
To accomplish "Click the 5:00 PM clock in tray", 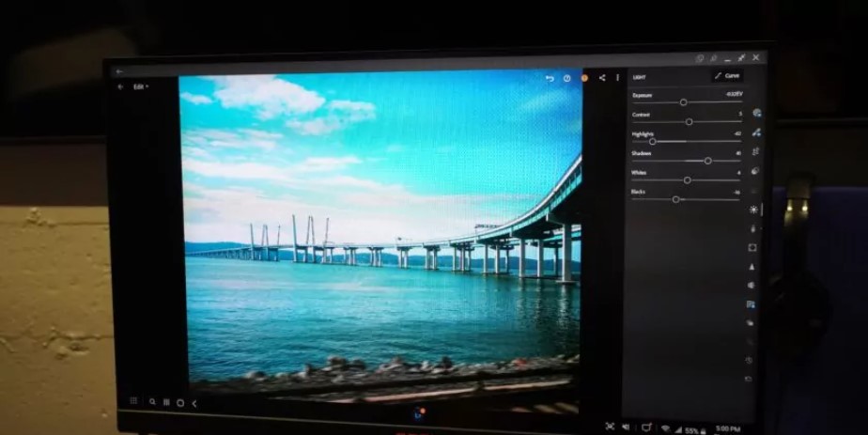I will [x=727, y=429].
